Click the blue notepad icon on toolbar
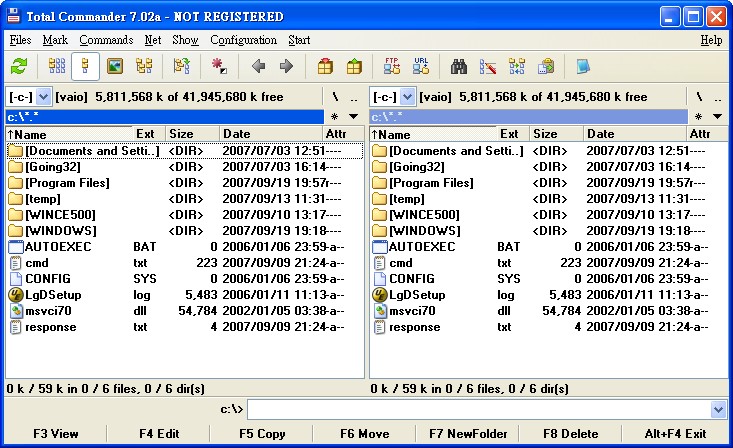Viewport: 733px width, 448px height. (x=583, y=66)
